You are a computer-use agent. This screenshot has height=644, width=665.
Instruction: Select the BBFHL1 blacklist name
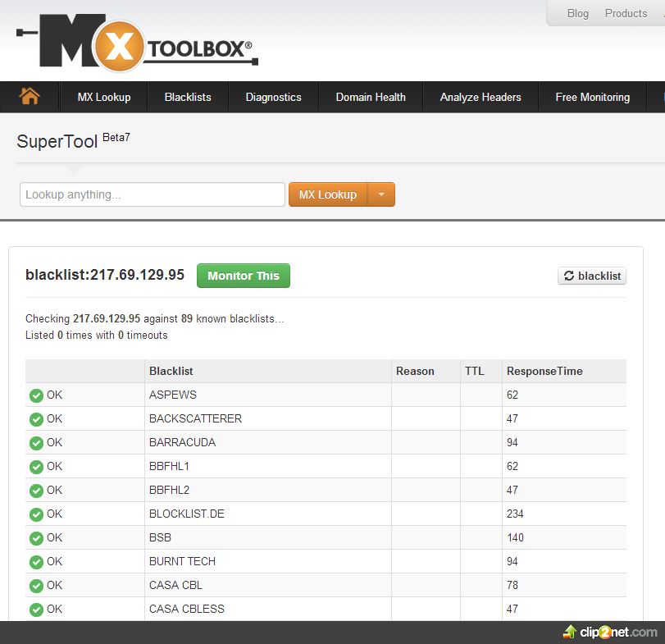coord(169,466)
